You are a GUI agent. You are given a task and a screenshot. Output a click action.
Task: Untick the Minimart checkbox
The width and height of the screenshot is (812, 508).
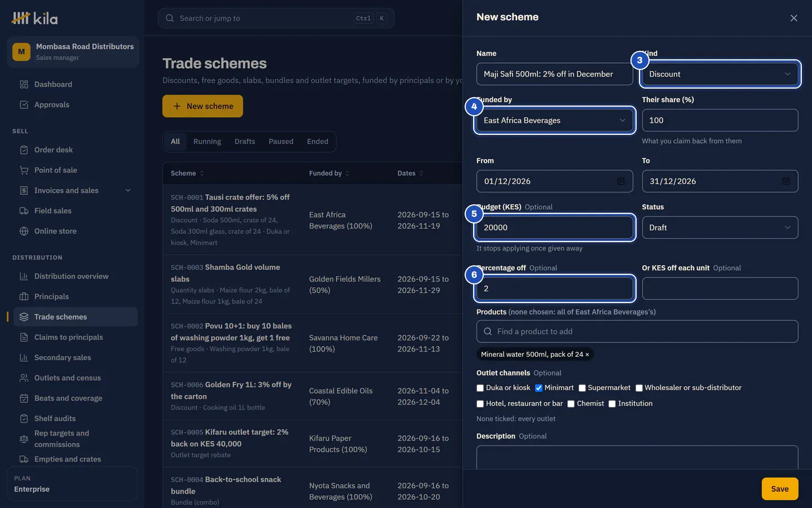[x=539, y=388]
